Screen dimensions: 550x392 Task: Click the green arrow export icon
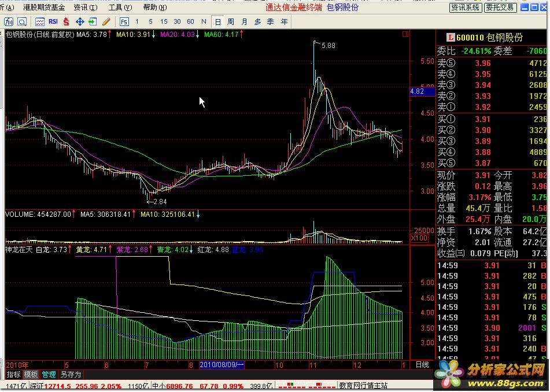93,22
